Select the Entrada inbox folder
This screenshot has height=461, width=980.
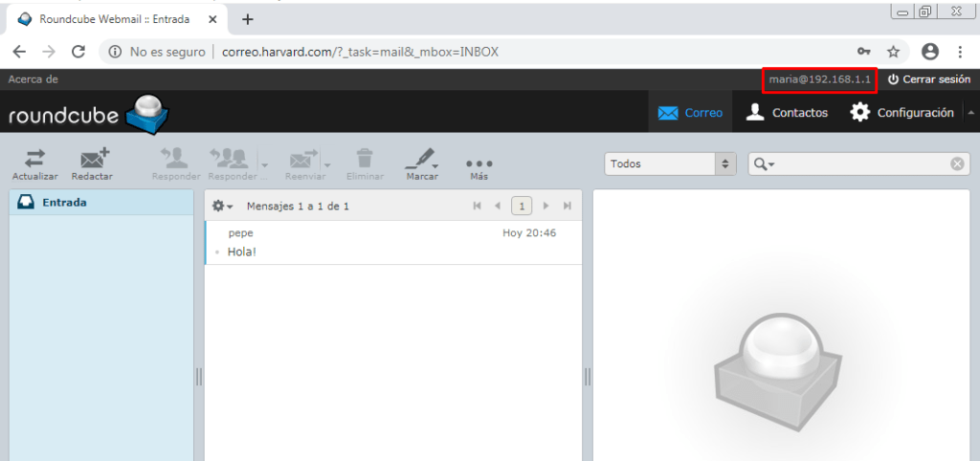(63, 202)
